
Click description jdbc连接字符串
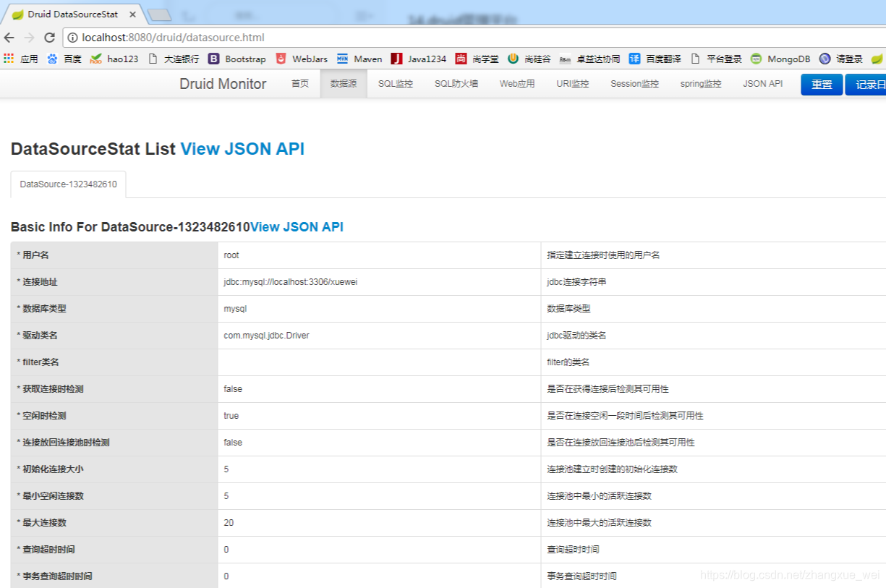pos(576,282)
